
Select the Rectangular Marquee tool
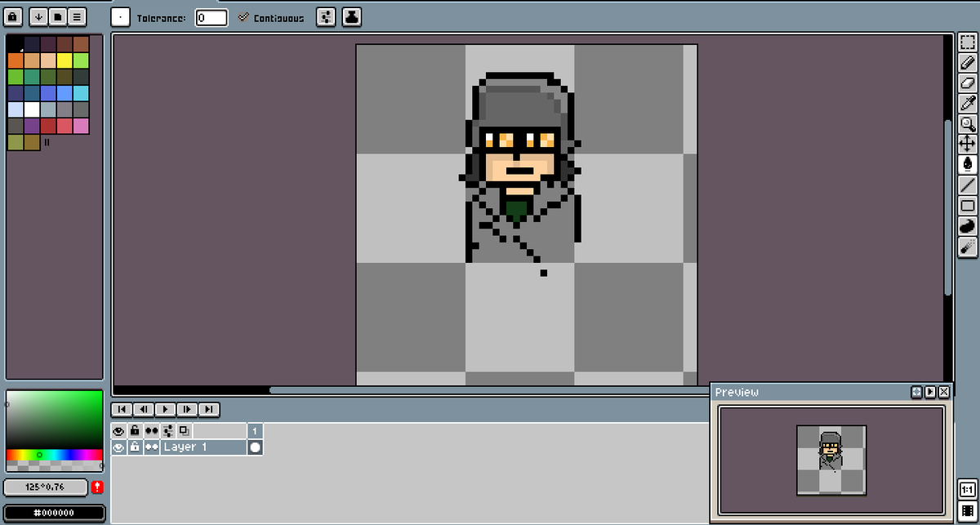point(968,42)
